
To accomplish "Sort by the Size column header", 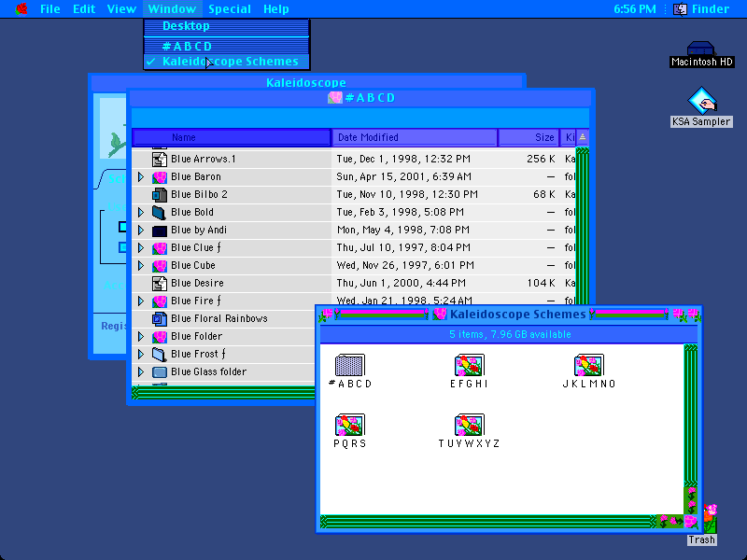I will [528, 137].
